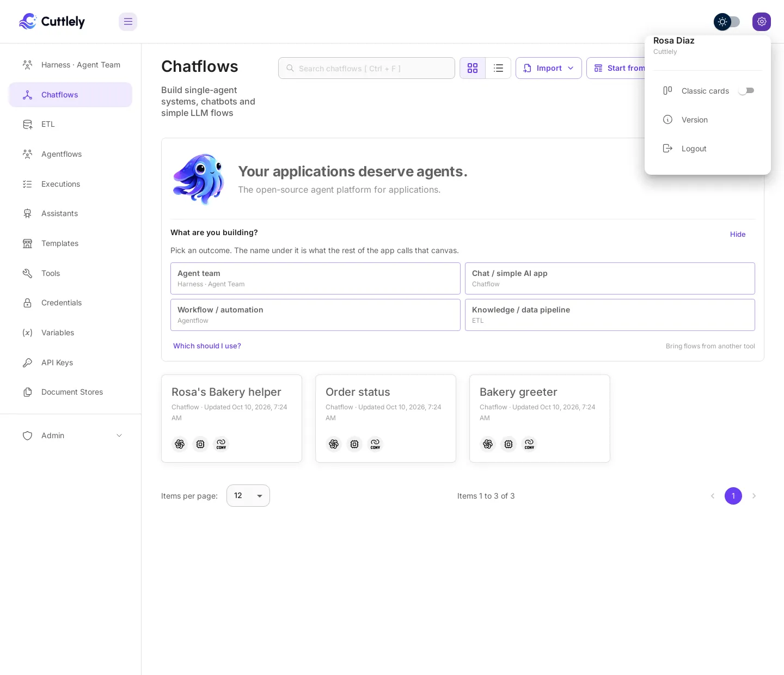Open the 'Which should I use?' link
784x675 pixels.
pyautogui.click(x=207, y=346)
